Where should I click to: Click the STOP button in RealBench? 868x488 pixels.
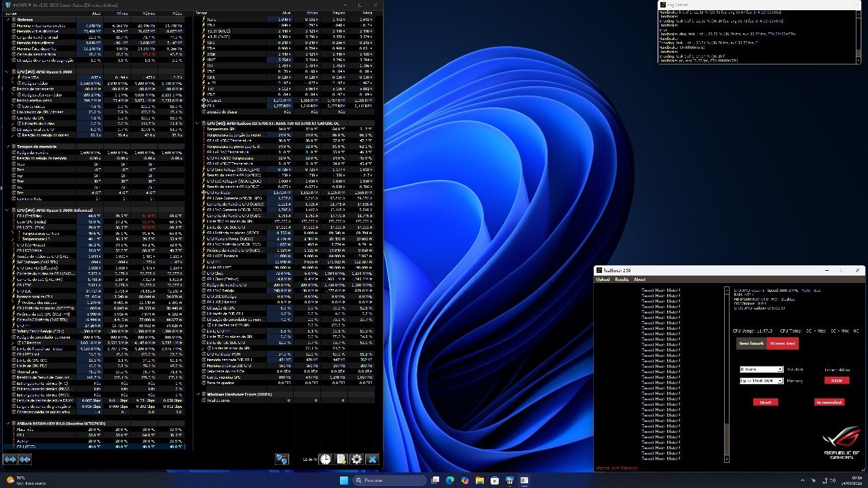pos(837,381)
